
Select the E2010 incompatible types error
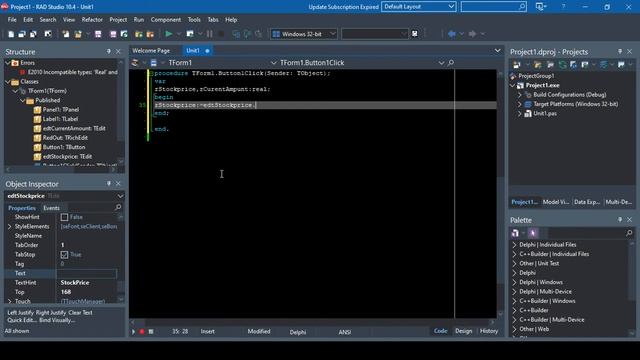pyautogui.click(x=73, y=72)
